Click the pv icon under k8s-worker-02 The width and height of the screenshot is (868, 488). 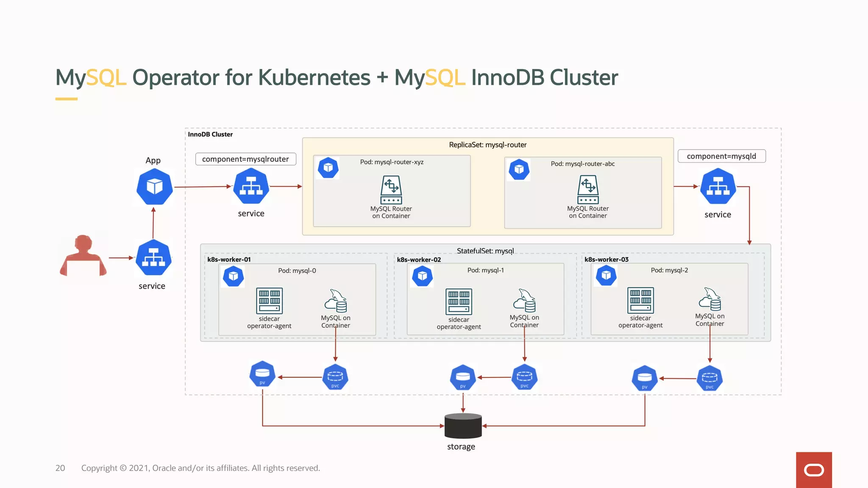(462, 377)
